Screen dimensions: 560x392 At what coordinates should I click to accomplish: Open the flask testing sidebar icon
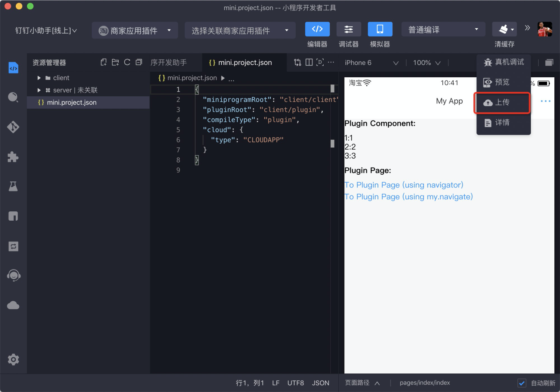13,186
